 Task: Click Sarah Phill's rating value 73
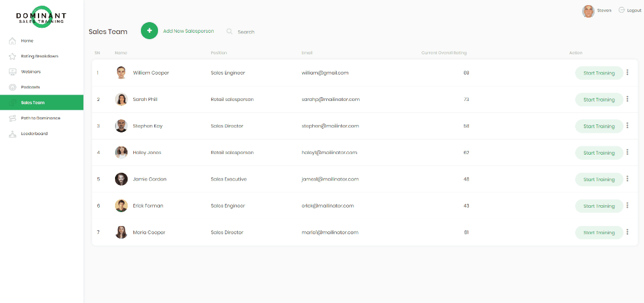tap(466, 100)
